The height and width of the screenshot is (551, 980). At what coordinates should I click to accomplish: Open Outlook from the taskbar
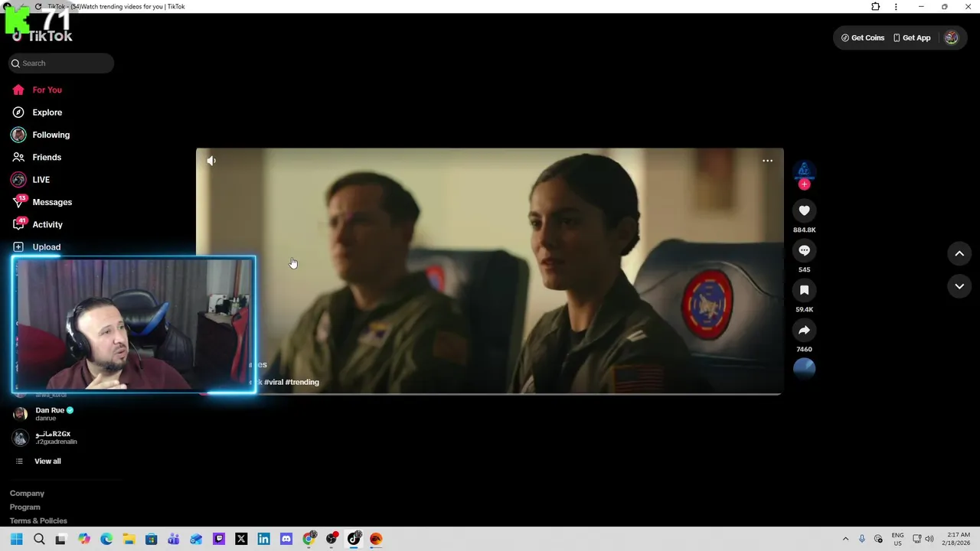(x=196, y=539)
